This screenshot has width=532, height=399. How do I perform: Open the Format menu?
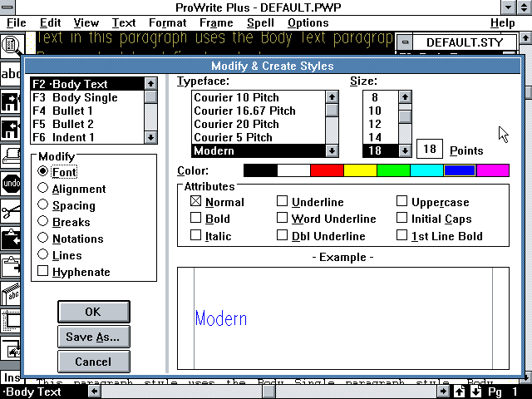[168, 22]
